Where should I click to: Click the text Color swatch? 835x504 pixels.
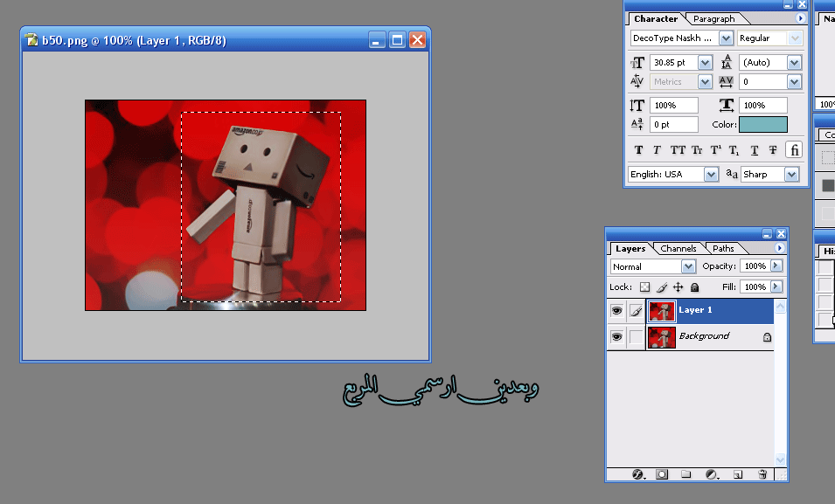(x=762, y=125)
